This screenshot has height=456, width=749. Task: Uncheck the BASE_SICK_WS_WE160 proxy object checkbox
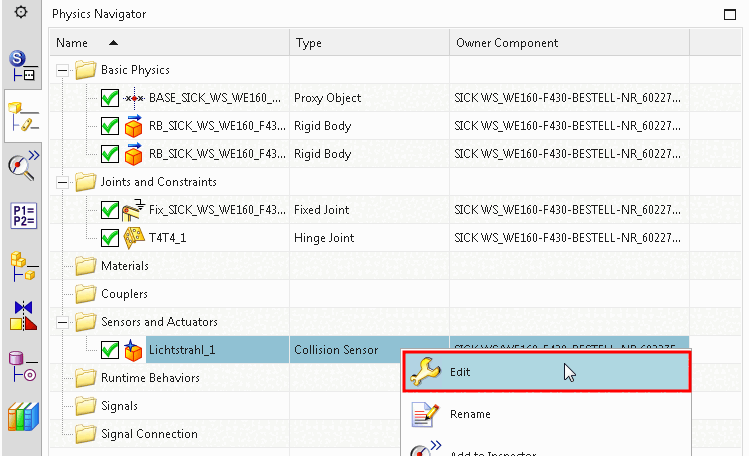110,98
